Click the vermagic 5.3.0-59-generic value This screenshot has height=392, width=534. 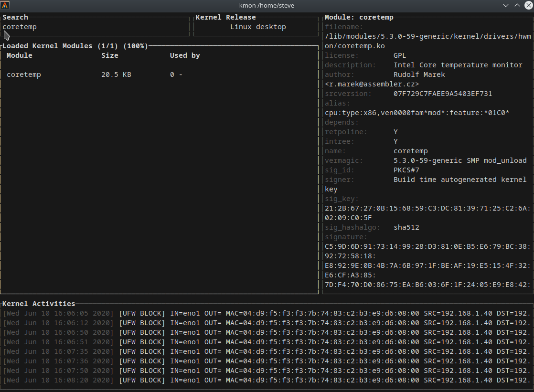coord(460,160)
